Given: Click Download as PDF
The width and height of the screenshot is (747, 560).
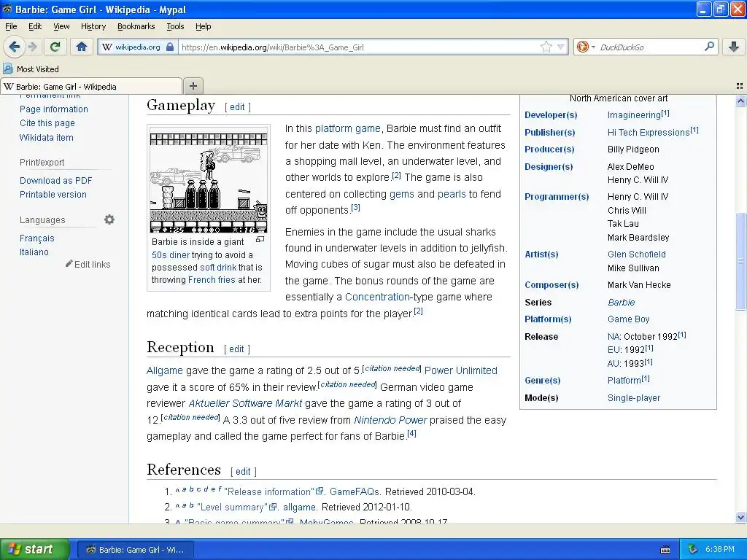Looking at the screenshot, I should pyautogui.click(x=55, y=181).
